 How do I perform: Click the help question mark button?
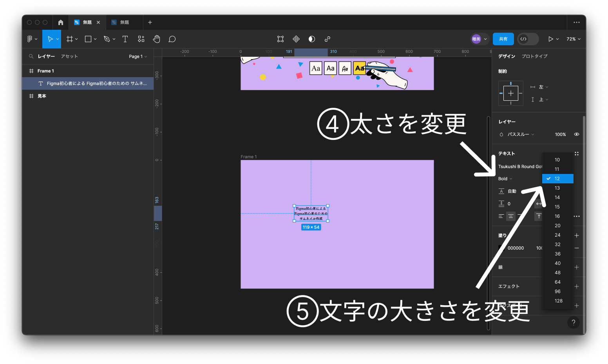573,322
